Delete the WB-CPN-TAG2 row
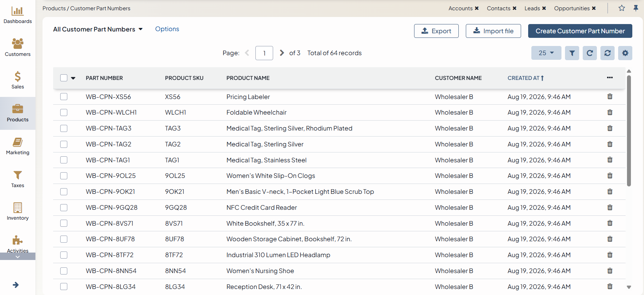This screenshot has width=644, height=295. point(610,144)
